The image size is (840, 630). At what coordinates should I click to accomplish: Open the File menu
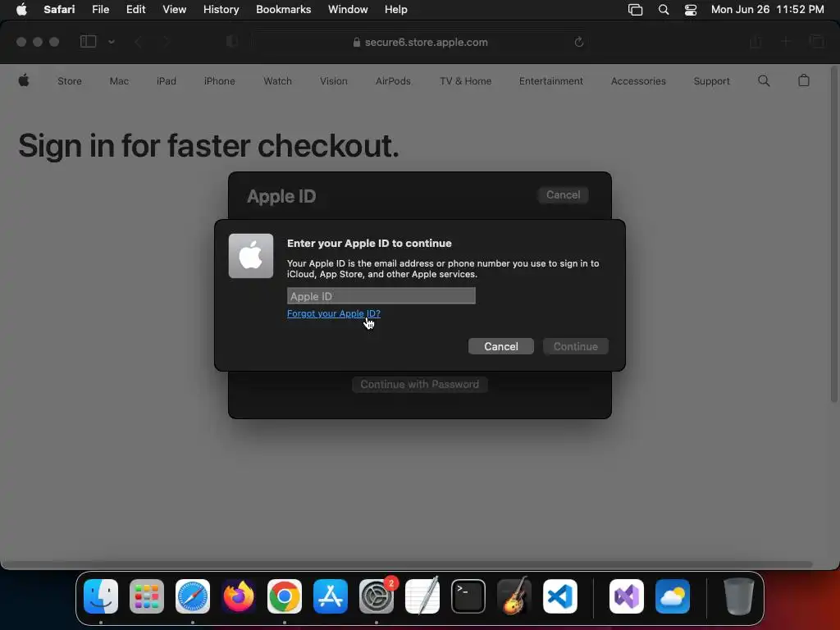point(100,9)
